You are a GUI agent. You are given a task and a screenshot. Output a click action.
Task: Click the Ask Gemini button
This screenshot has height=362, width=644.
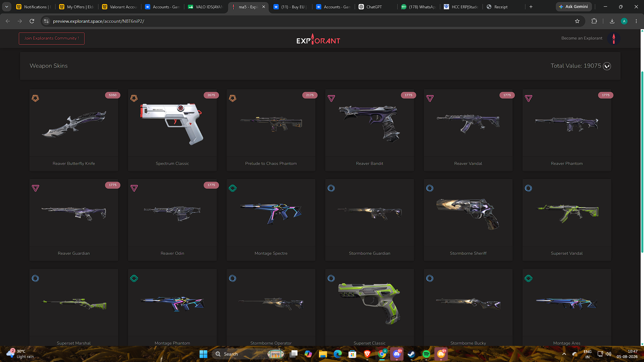coord(574,7)
